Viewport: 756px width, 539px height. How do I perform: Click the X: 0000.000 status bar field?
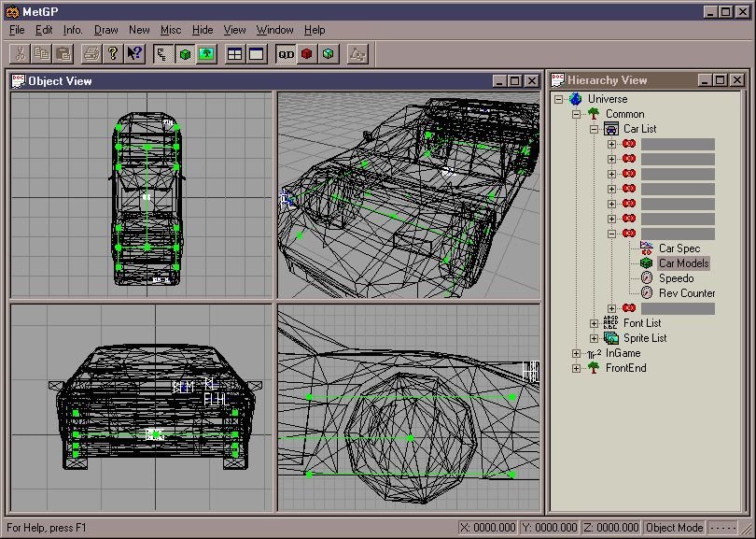pos(487,528)
